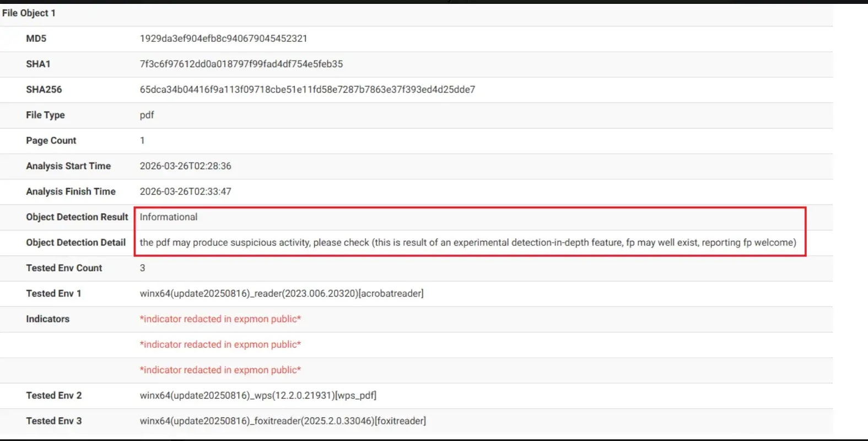Click the second redacted indicator entry
Screen dimensions: 868x441
[x=220, y=345]
